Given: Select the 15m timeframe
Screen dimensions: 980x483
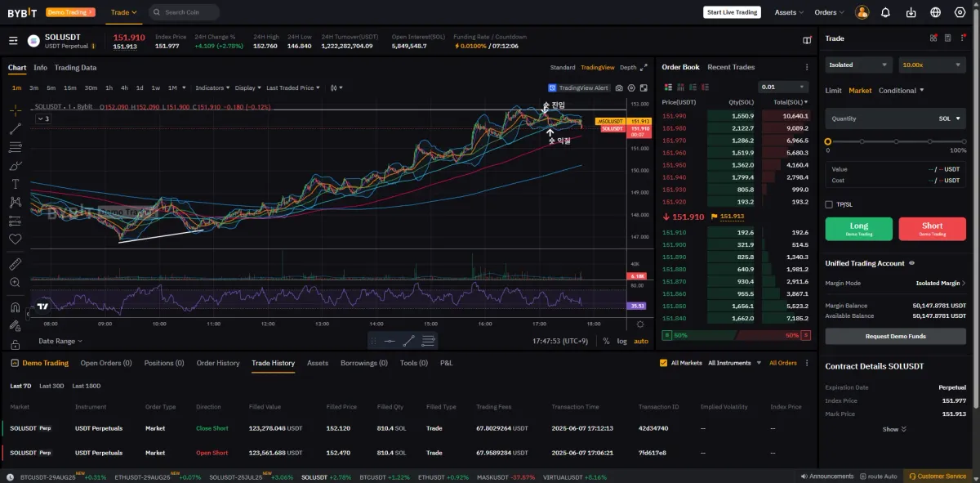Looking at the screenshot, I should coord(70,87).
